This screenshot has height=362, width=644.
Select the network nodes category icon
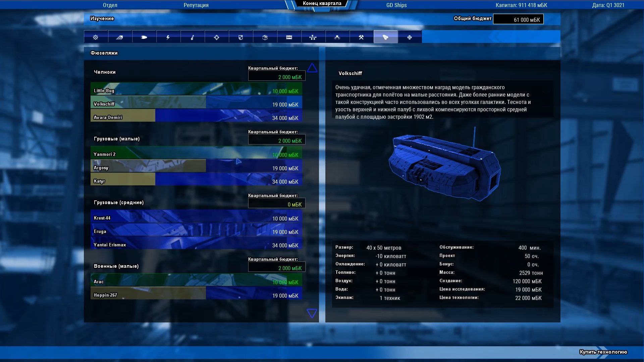click(313, 37)
